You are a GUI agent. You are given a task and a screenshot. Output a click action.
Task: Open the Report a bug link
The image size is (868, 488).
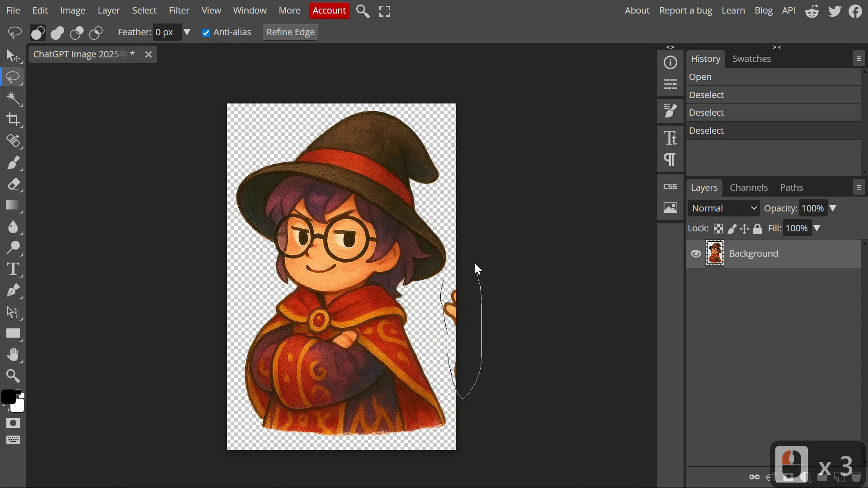click(x=685, y=10)
